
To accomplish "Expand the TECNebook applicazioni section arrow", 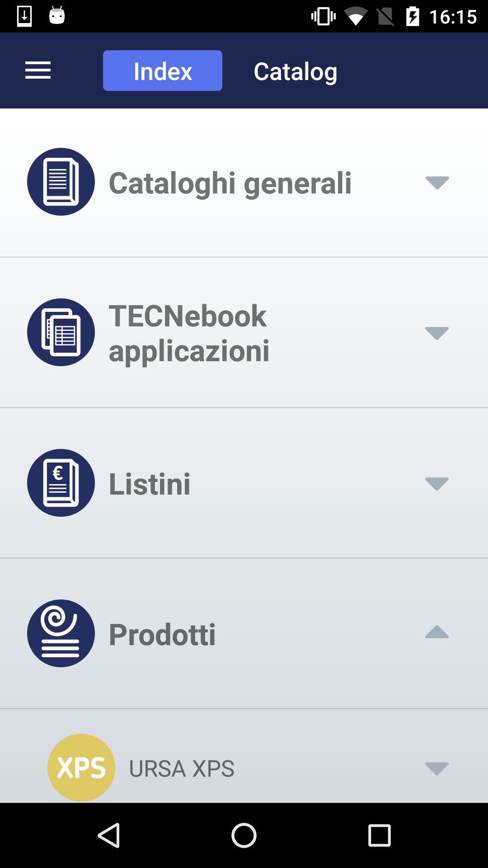I will 437,333.
